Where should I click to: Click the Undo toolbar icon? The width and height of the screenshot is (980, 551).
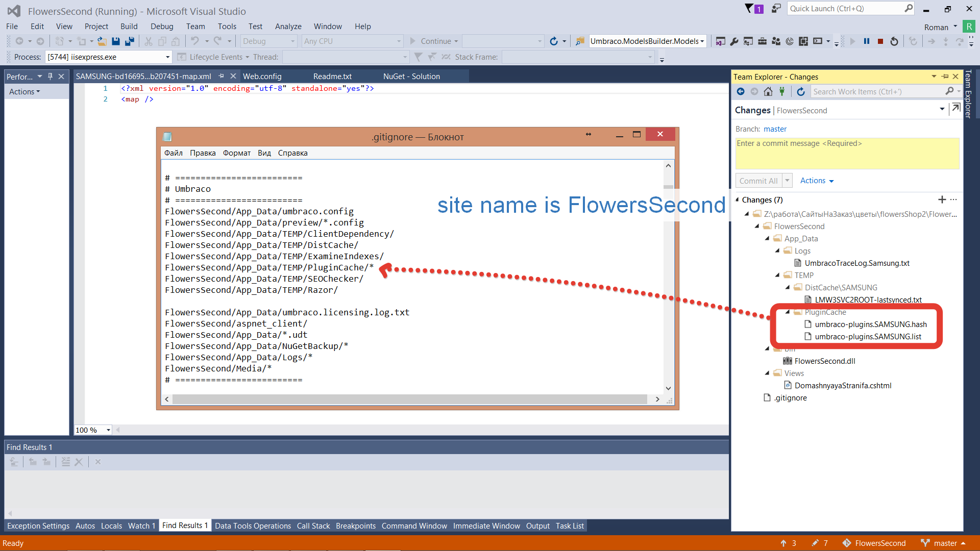[x=195, y=41]
